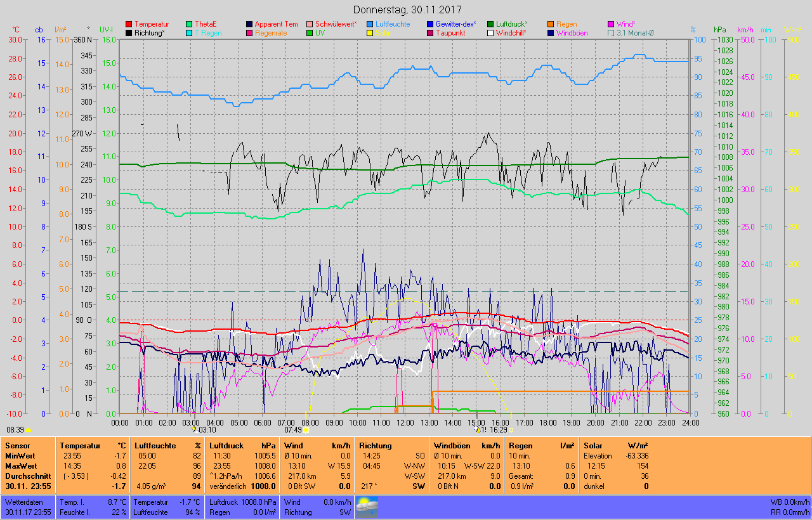
Task: Click the Solar W/m² statistics header
Action: pyautogui.click(x=615, y=446)
